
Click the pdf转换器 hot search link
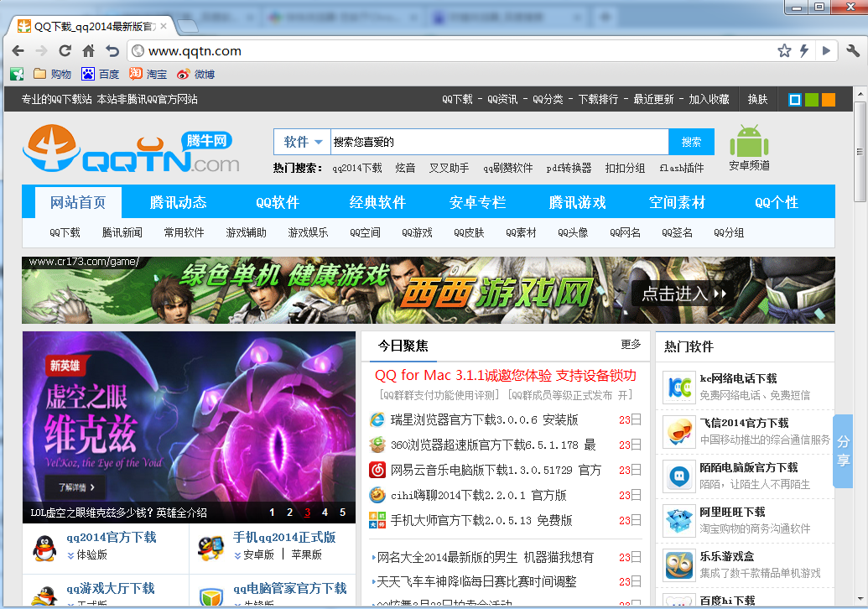(569, 168)
